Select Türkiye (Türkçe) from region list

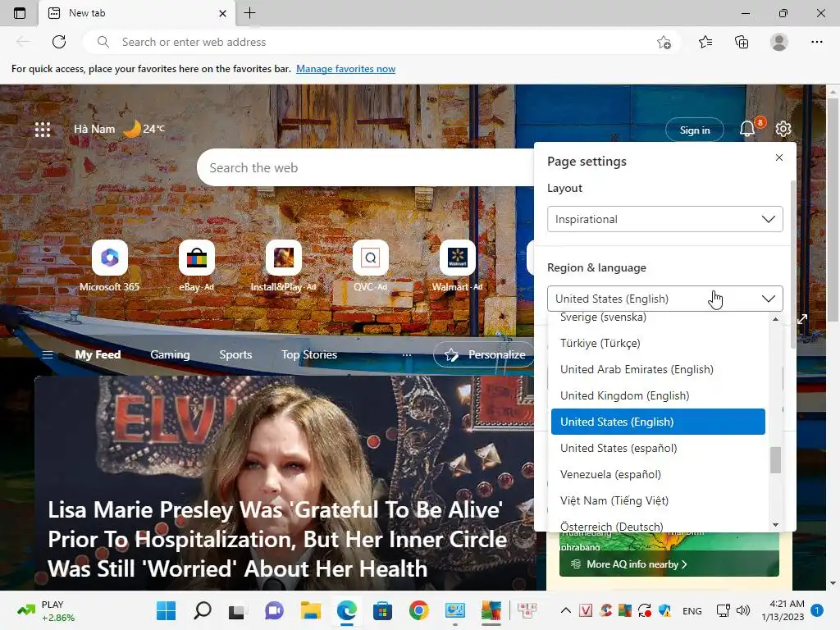[658, 343]
